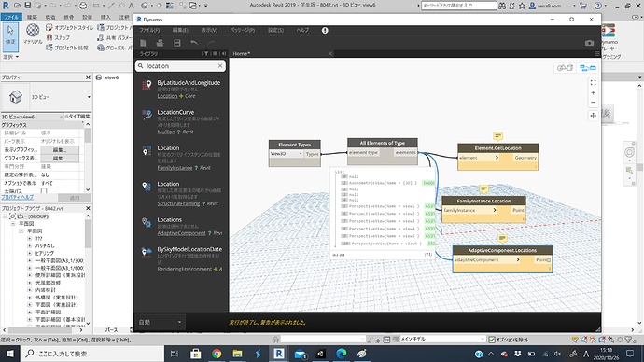This screenshot has height=362, width=644.
Task: Open the Dynamo info exclamation icon
Action: (x=325, y=31)
